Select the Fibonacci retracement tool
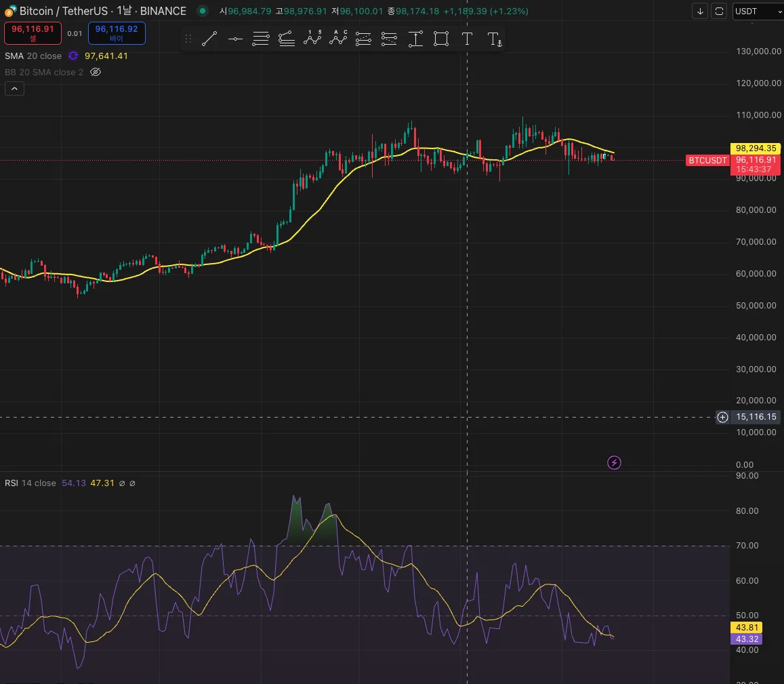This screenshot has width=784, height=684. pos(260,39)
